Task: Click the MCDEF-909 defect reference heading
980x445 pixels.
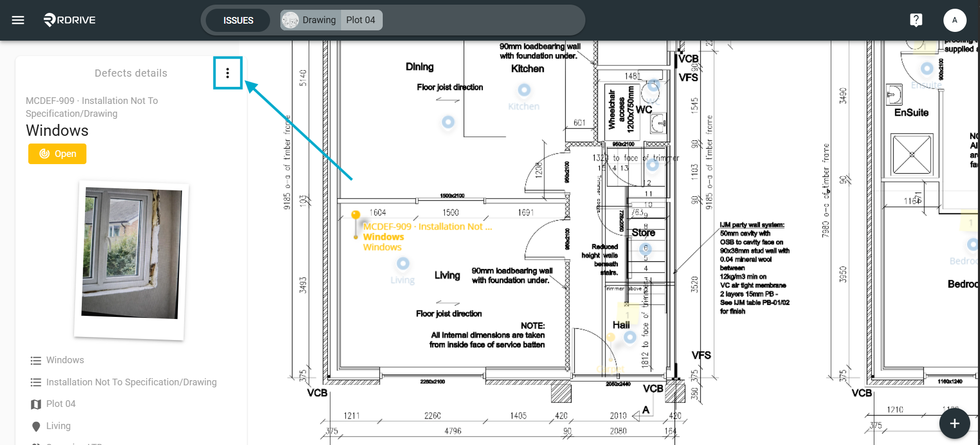Action: [92, 107]
